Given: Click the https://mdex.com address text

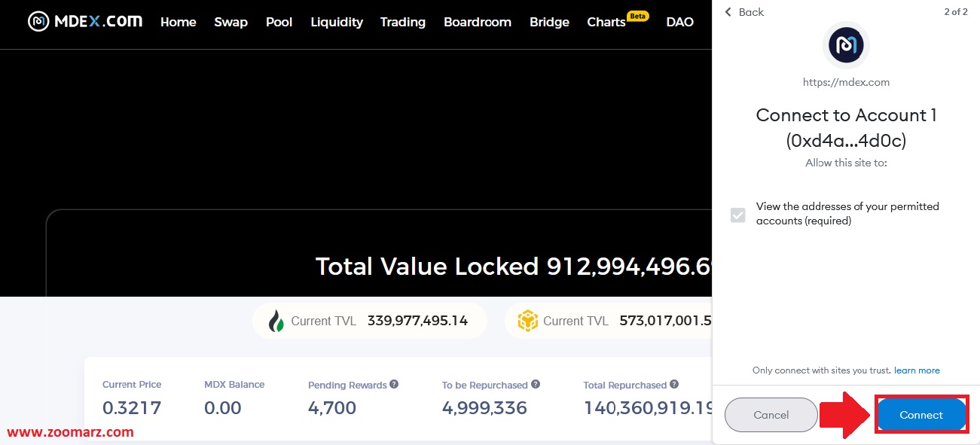Looking at the screenshot, I should (846, 82).
